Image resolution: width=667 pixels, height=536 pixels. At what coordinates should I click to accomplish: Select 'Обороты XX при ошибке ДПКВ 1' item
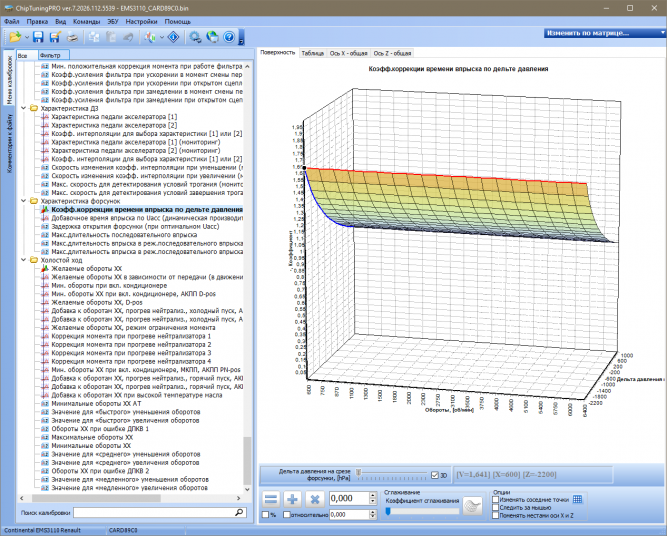tap(100, 428)
